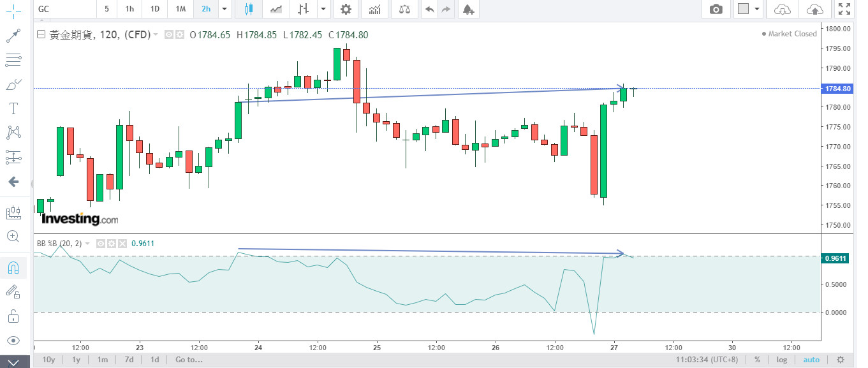Image resolution: width=868 pixels, height=368 pixels.
Task: Open the time interval dropdown arrow next to 2h
Action: (224, 9)
